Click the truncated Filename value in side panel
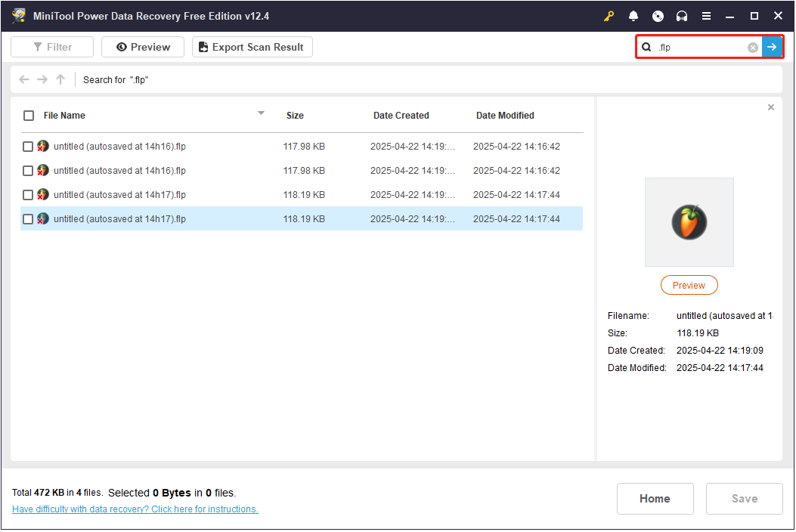The height and width of the screenshot is (532, 796). tap(724, 316)
